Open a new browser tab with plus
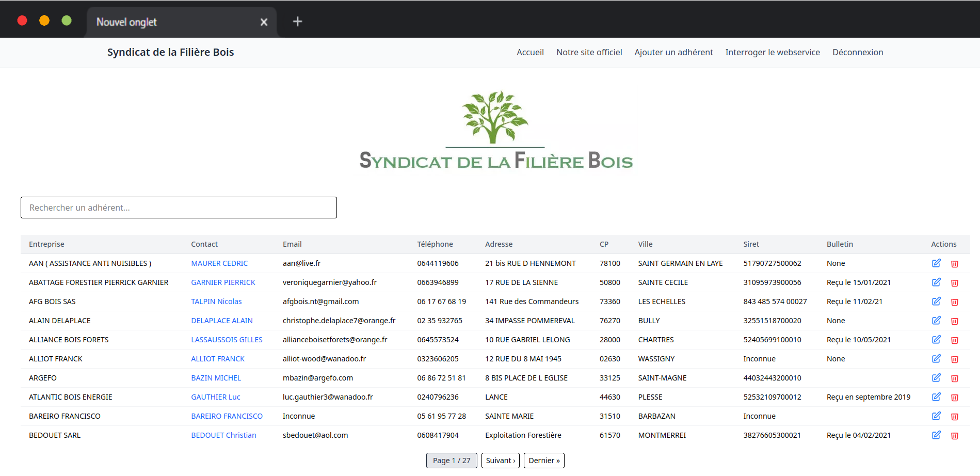Image resolution: width=980 pixels, height=476 pixels. point(297,22)
